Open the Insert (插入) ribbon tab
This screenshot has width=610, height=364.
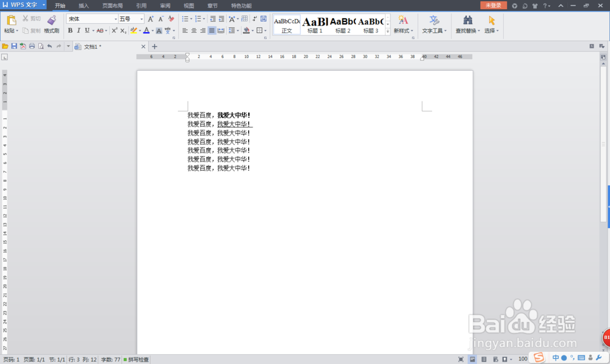tap(84, 5)
